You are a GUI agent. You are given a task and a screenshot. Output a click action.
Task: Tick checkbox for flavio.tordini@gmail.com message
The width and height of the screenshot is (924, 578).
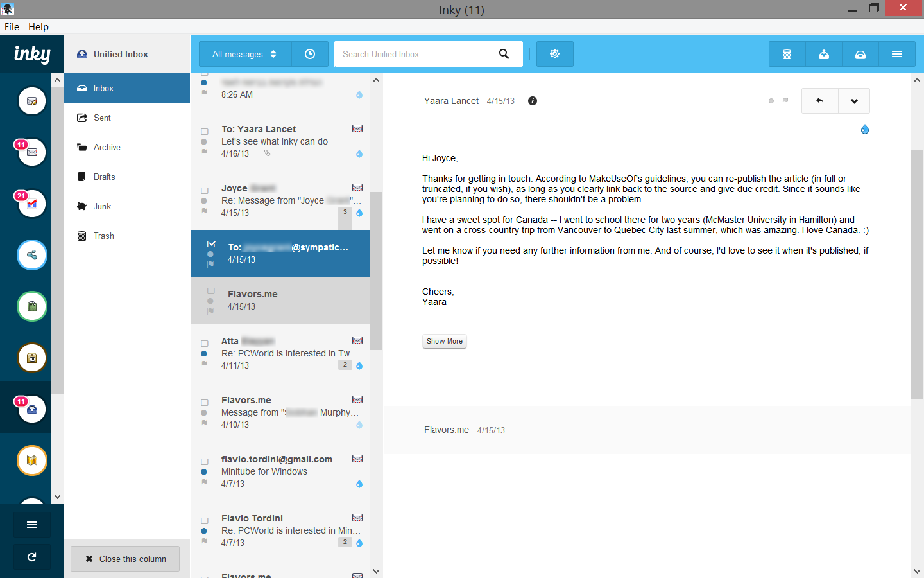click(205, 462)
